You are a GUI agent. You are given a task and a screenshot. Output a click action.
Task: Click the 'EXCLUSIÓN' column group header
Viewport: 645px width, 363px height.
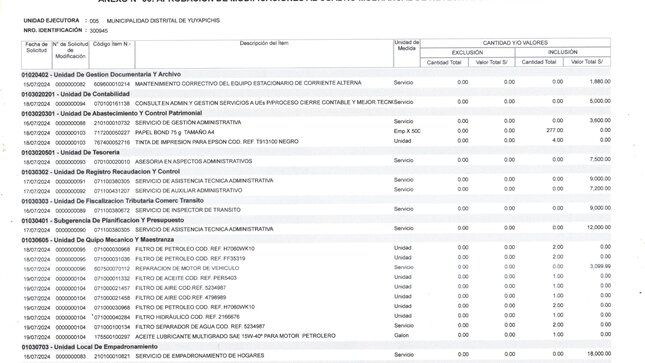point(467,53)
